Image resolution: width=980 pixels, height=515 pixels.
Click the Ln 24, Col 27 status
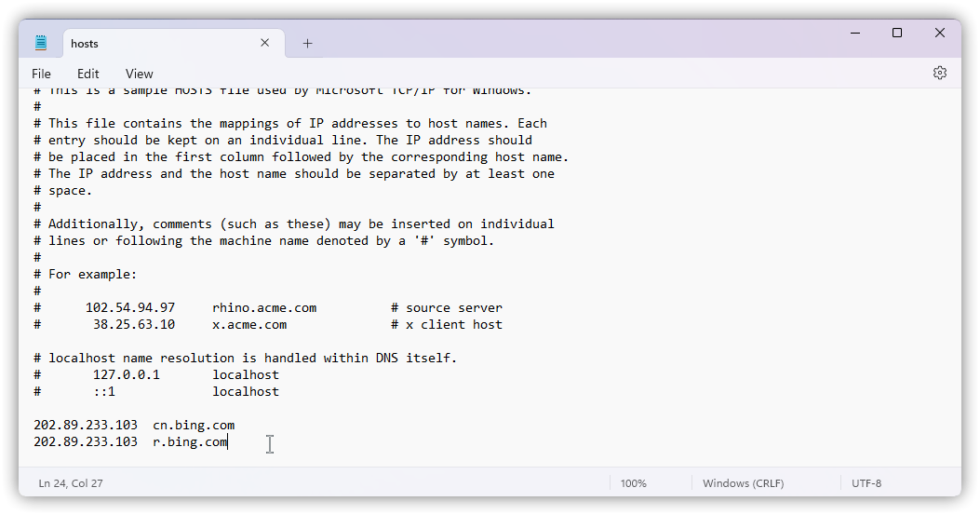point(71,483)
